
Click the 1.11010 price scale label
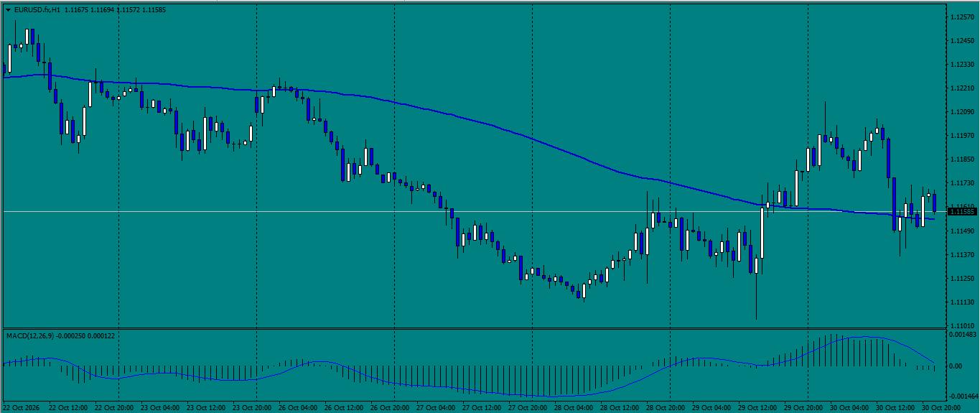click(961, 325)
